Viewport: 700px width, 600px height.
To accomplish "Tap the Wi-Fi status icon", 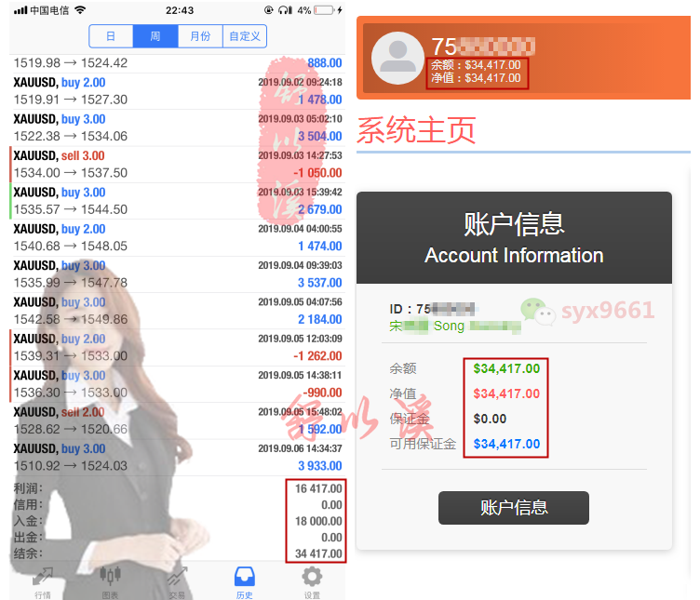I will point(80,10).
